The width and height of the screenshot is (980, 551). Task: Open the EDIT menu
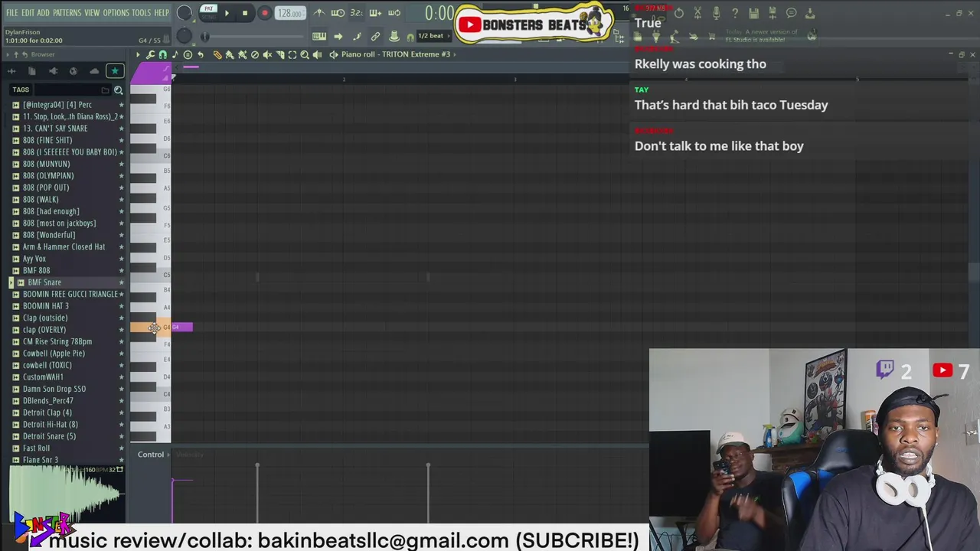click(28, 13)
